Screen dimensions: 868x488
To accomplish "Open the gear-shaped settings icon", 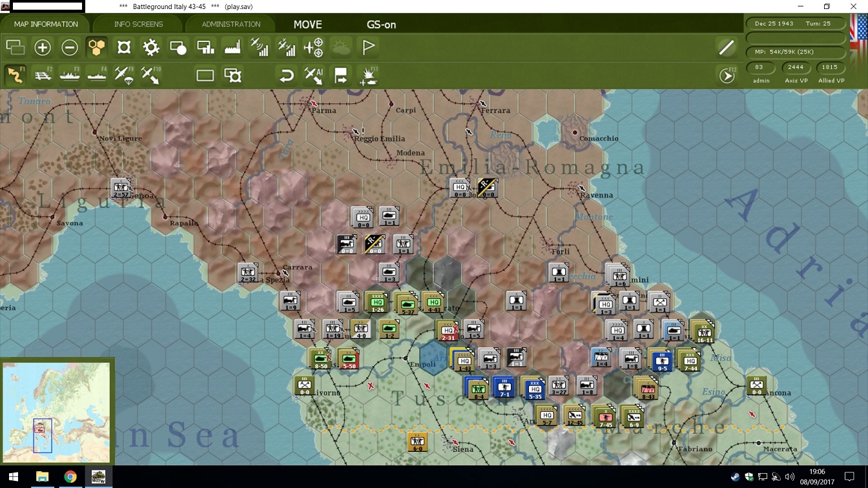I will [151, 47].
